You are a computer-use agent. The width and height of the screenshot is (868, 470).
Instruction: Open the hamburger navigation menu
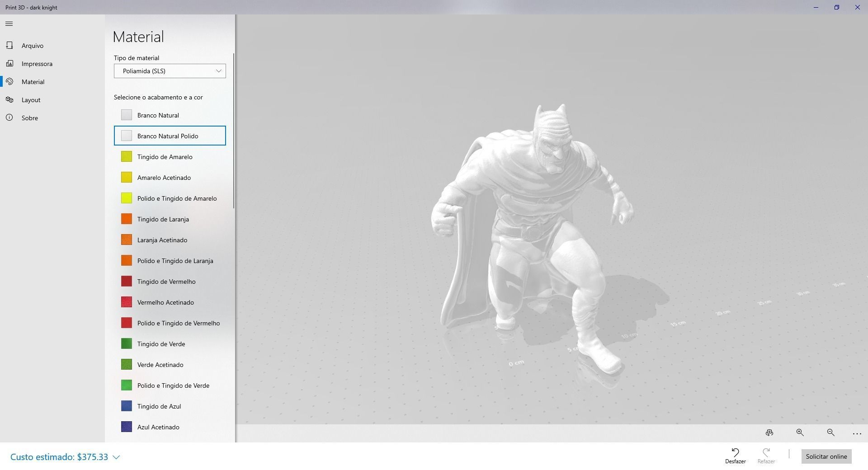[x=9, y=24]
